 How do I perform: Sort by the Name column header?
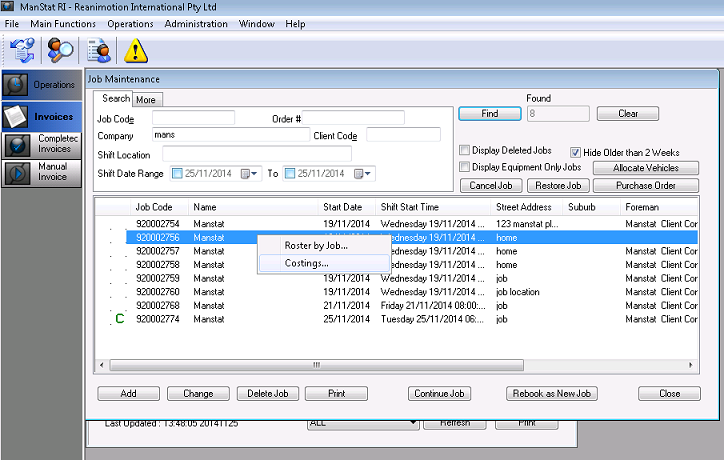point(253,207)
